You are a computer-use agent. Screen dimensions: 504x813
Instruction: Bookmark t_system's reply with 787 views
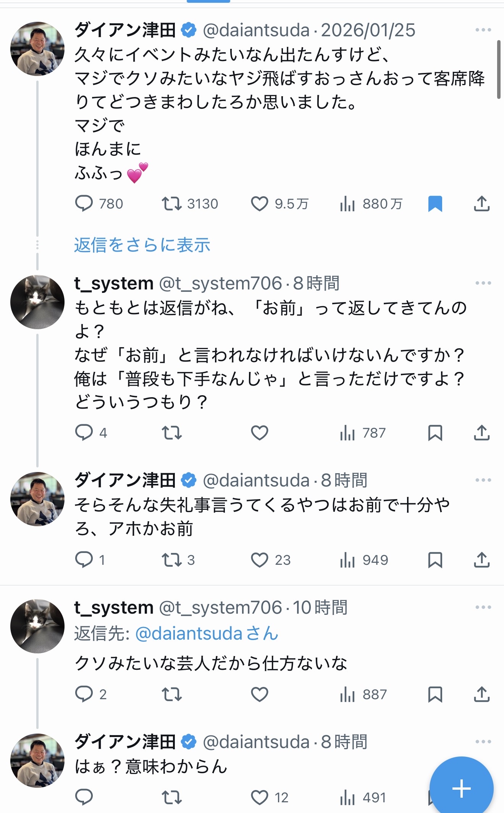pos(435,433)
